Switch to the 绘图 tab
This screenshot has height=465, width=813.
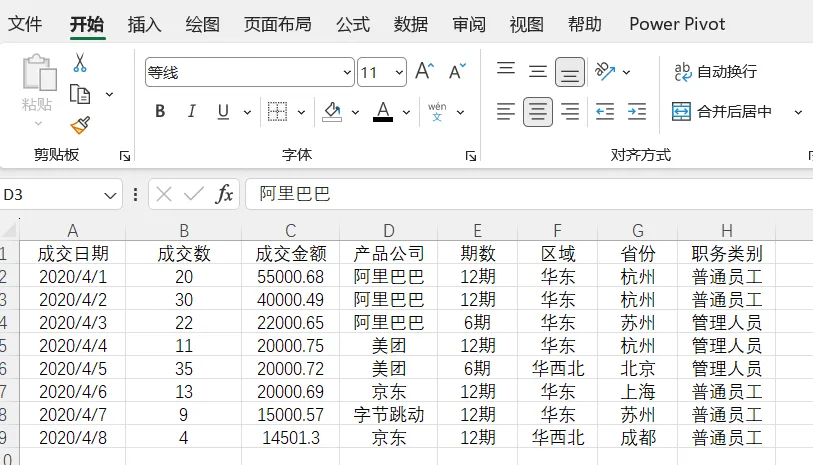pos(203,24)
